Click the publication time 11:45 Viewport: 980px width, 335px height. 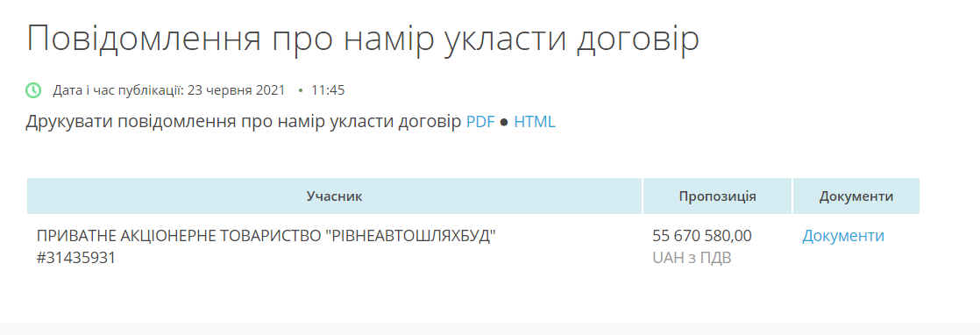pos(328,90)
